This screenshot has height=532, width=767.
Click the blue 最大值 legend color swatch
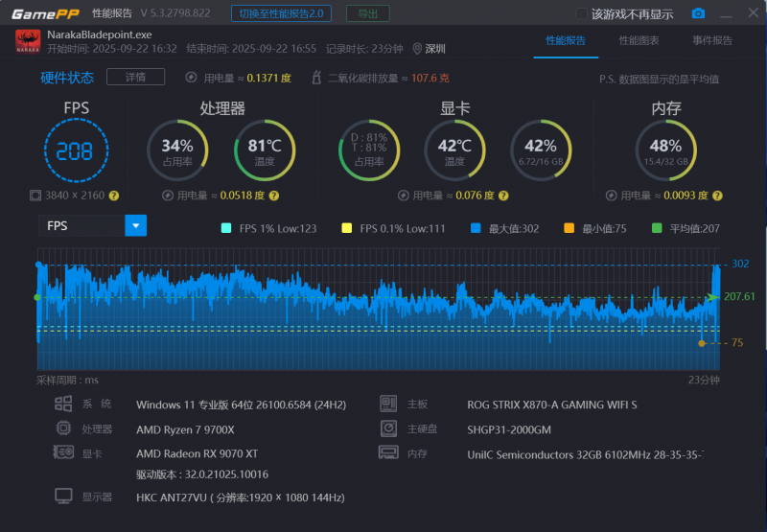[476, 228]
